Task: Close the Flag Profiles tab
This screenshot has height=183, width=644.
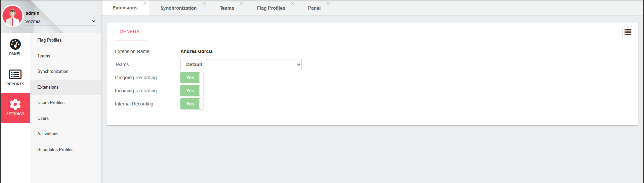Action: 293,4
